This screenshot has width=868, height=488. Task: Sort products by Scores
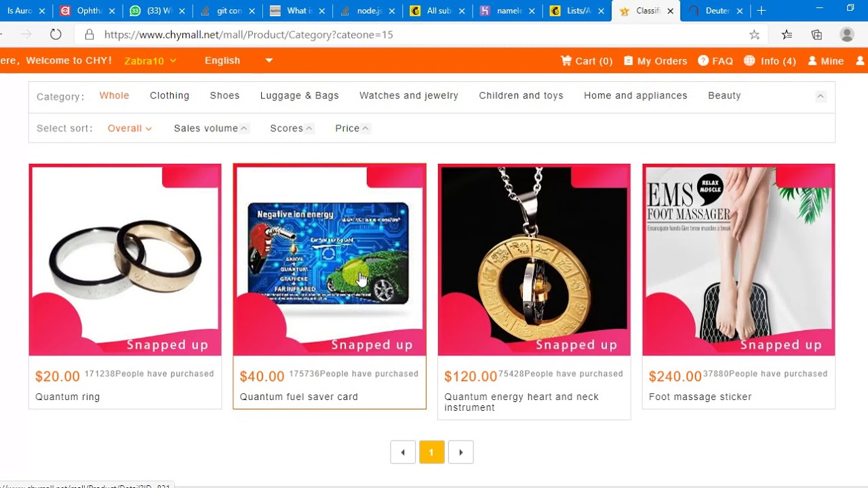pos(292,128)
